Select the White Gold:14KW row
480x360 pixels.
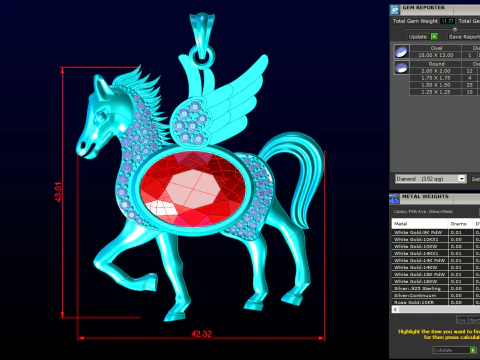[x=436, y=267]
